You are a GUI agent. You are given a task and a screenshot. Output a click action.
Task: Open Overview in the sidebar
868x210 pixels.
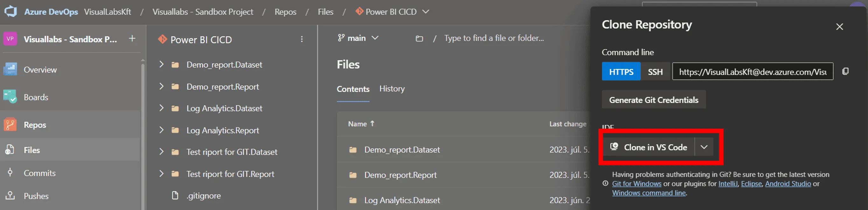pos(40,70)
